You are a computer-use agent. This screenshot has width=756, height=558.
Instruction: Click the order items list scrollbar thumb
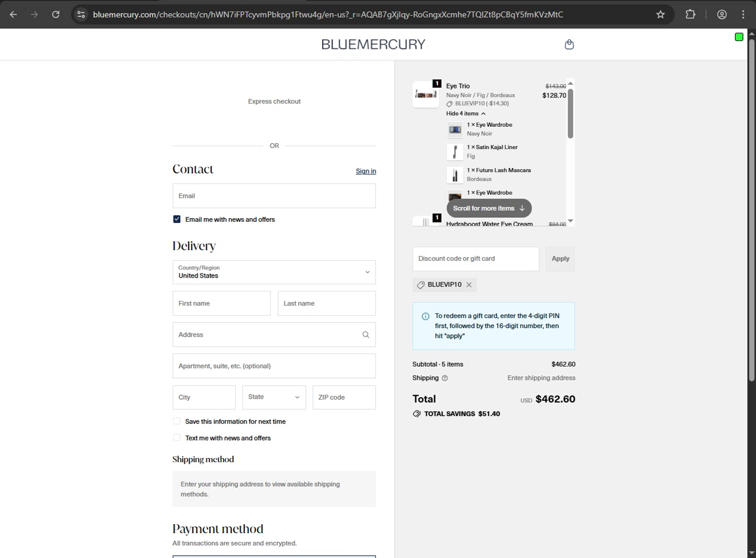[x=571, y=113]
